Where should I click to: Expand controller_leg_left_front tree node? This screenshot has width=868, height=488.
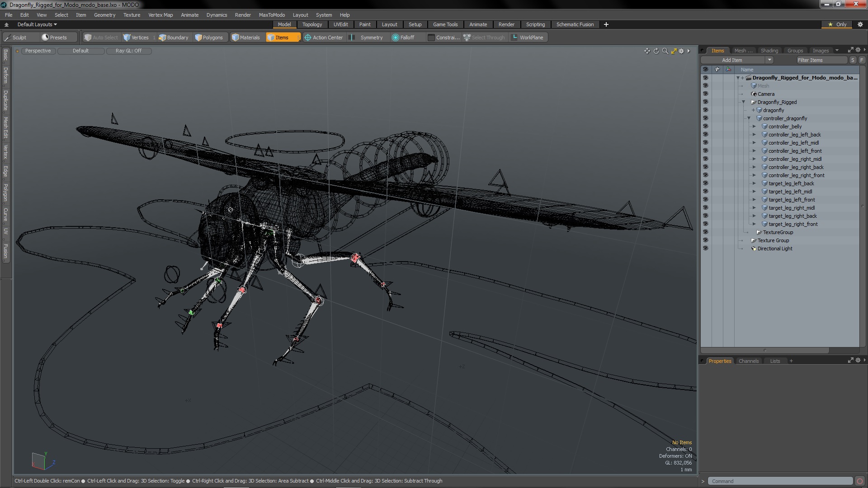coord(754,151)
